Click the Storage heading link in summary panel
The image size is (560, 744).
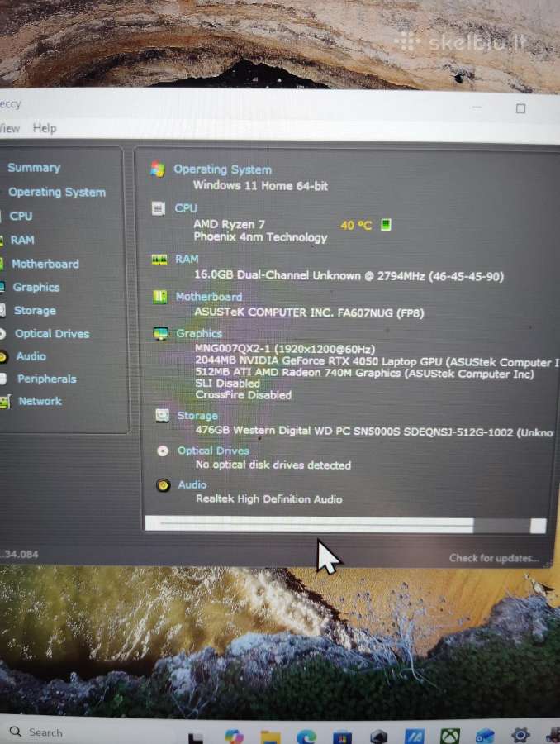pyautogui.click(x=197, y=416)
